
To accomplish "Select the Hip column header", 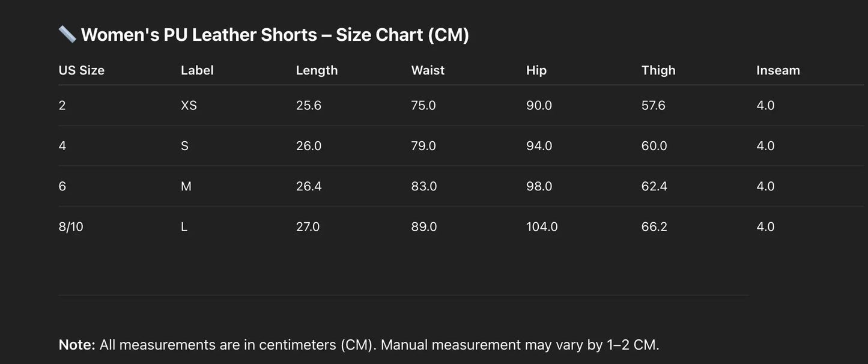I will [x=536, y=70].
